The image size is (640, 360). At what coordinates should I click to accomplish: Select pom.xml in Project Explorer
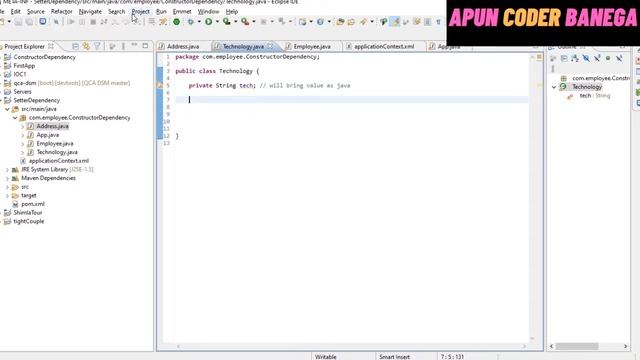(33, 204)
